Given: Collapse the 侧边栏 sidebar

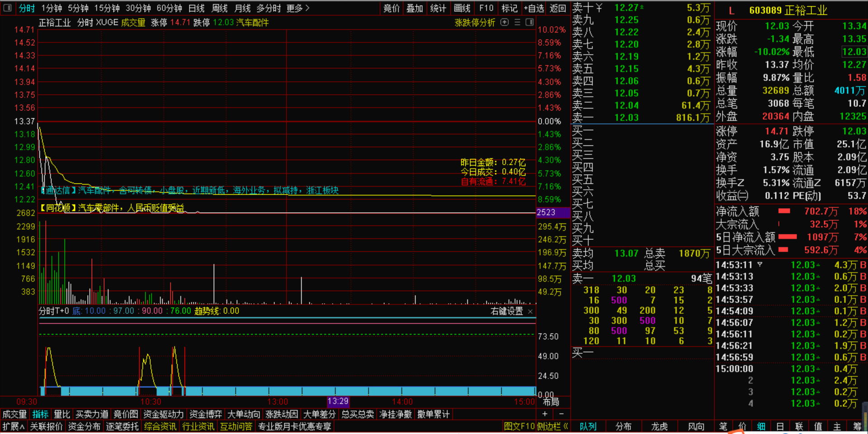Looking at the screenshot, I should click(552, 426).
